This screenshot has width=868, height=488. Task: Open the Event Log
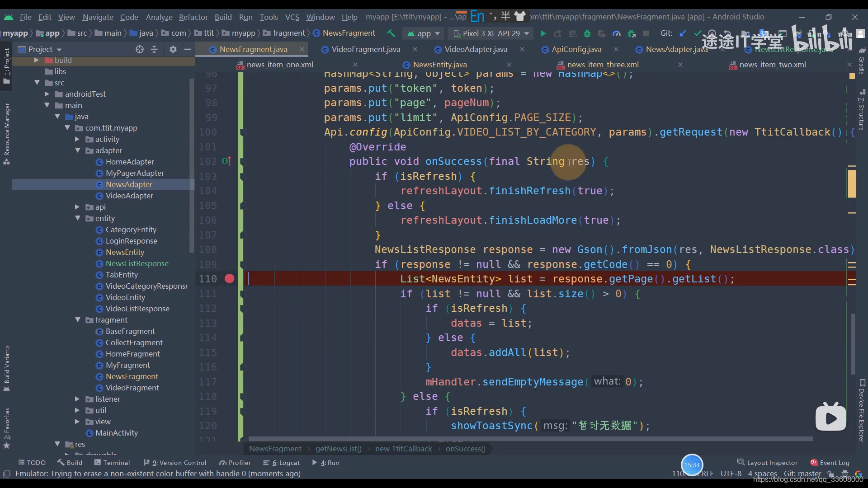click(830, 463)
